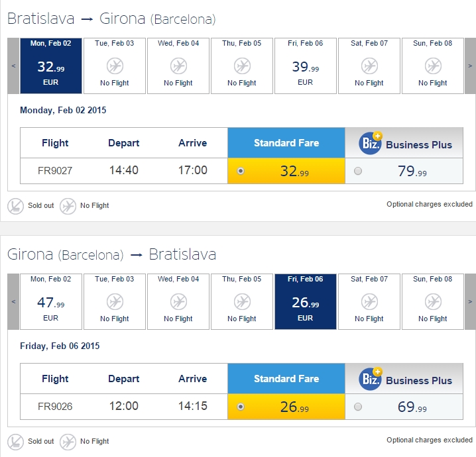Viewport: 476px width, 457px height.
Task: Choose the return Mon, Feb 02 date at 47.99 EUR
Action: pyautogui.click(x=50, y=301)
